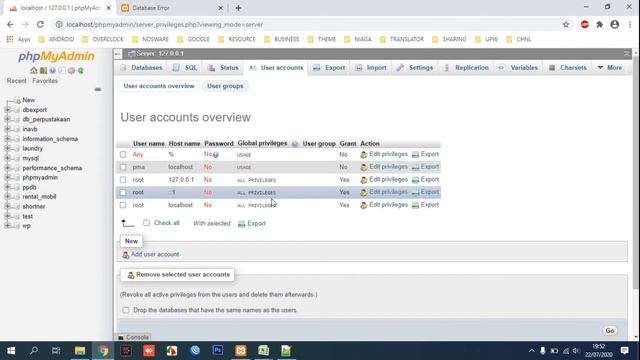This screenshot has width=640, height=360.
Task: Open the Replication tab
Action: point(467,68)
